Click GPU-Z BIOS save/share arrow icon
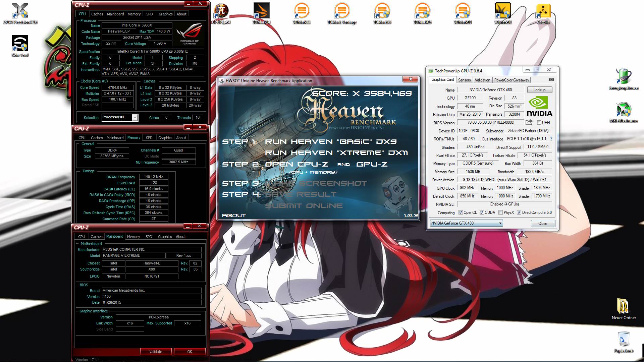This screenshot has height=362, width=644. click(x=529, y=122)
